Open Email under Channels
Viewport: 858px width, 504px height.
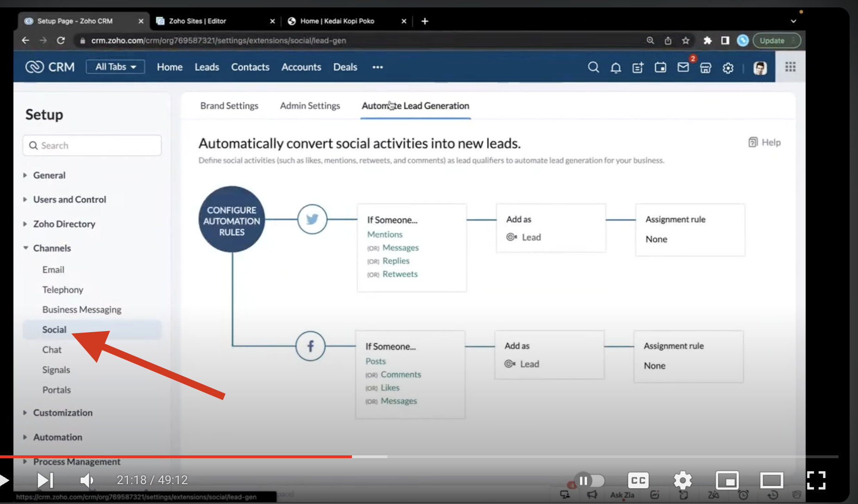53,270
